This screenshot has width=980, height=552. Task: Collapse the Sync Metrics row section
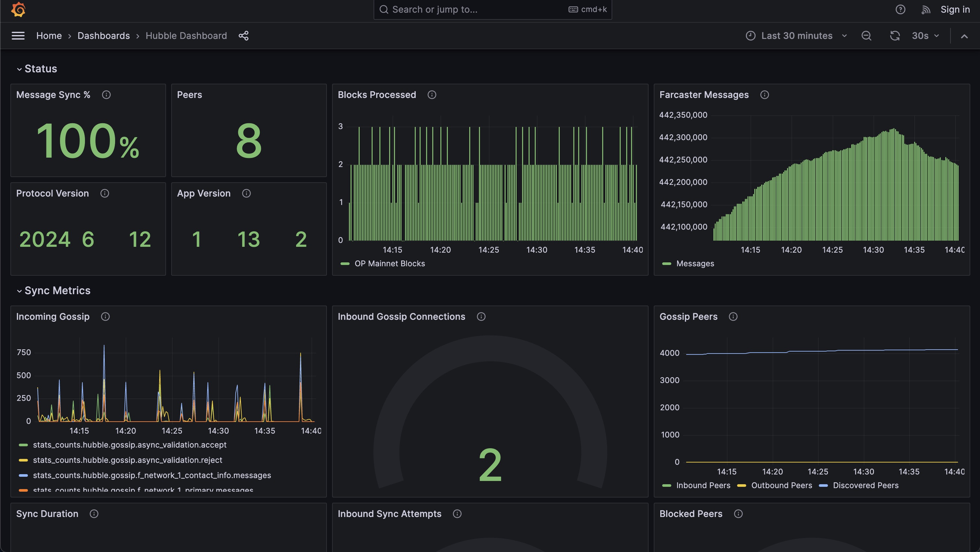click(54, 291)
